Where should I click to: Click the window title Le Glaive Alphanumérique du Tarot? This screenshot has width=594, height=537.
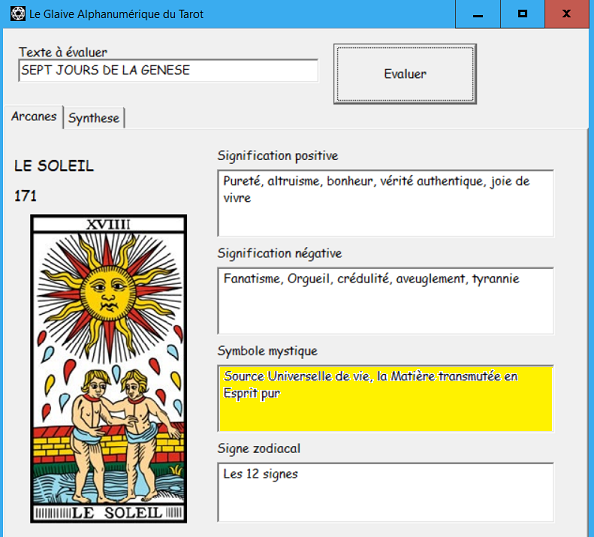point(116,14)
